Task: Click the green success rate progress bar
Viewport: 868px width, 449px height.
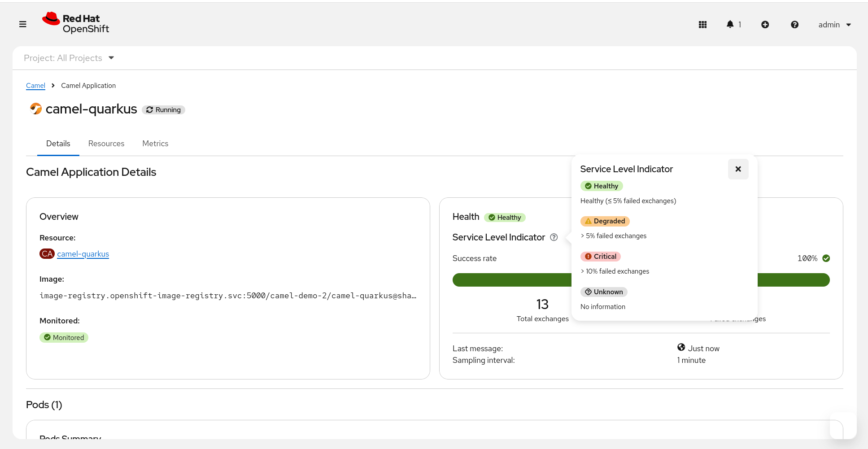Action: (511, 280)
